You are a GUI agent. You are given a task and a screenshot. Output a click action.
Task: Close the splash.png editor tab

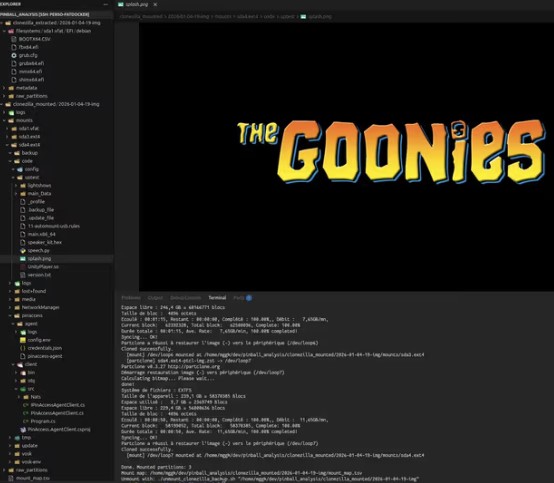coord(155,5)
